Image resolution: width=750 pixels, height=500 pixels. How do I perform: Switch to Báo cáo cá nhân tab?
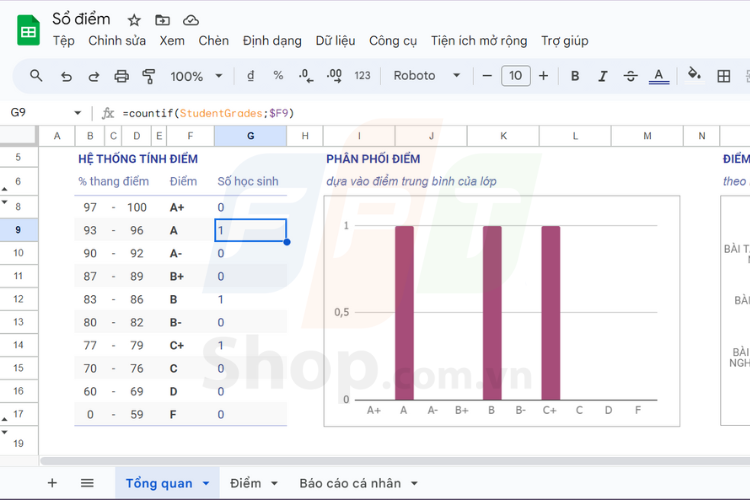(350, 483)
